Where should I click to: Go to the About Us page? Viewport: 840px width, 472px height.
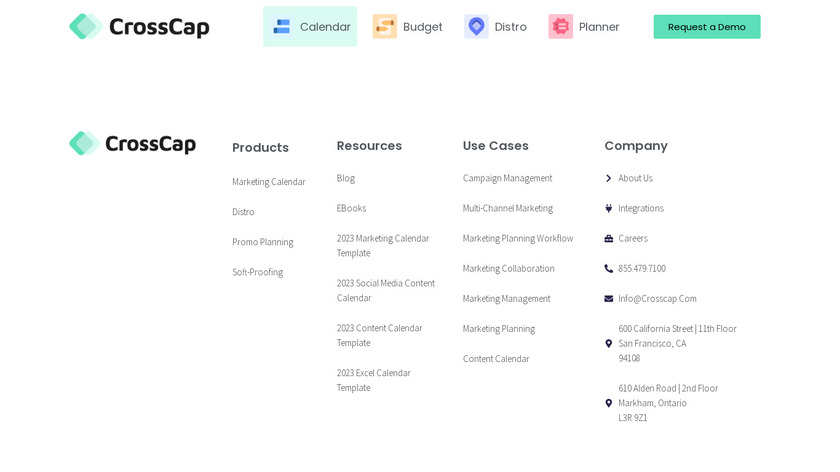(635, 178)
